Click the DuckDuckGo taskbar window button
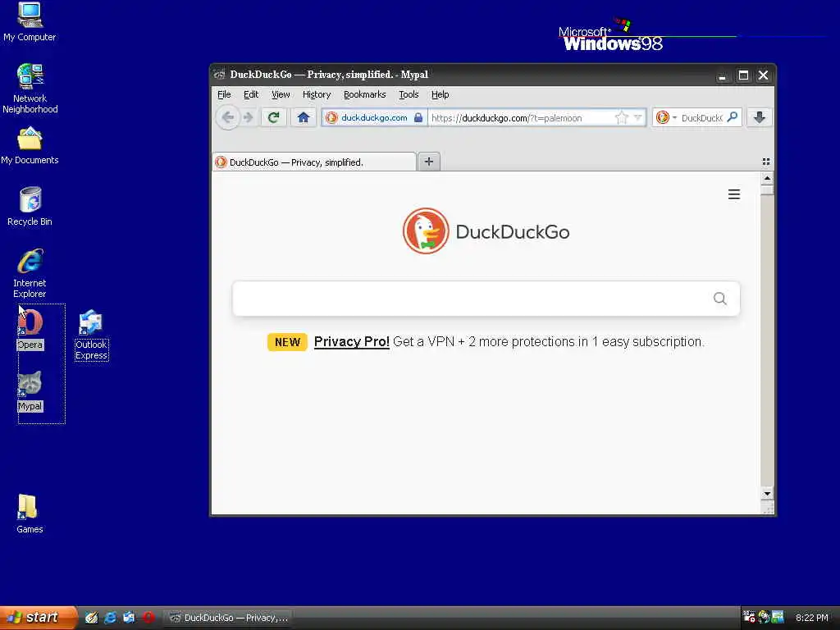 (x=228, y=618)
